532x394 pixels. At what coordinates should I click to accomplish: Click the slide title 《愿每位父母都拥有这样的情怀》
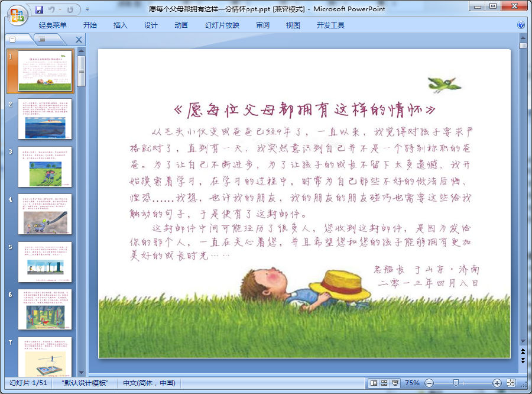[x=304, y=109]
